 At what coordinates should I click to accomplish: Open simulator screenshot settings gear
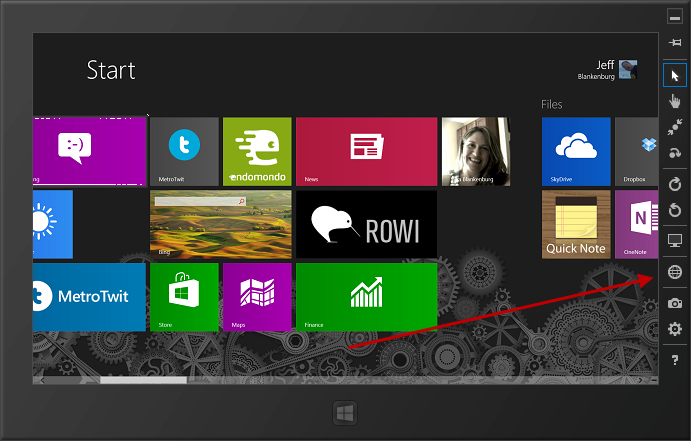click(675, 329)
